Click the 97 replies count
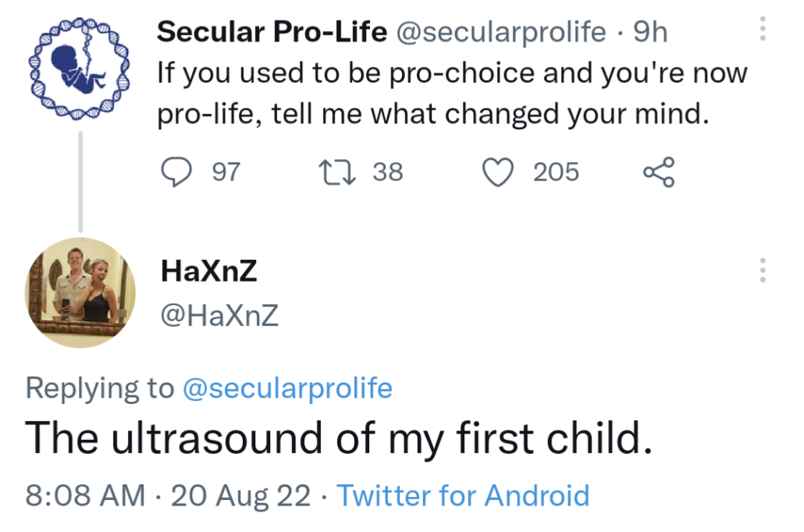Viewport: 804px width, 532px height. (x=226, y=172)
